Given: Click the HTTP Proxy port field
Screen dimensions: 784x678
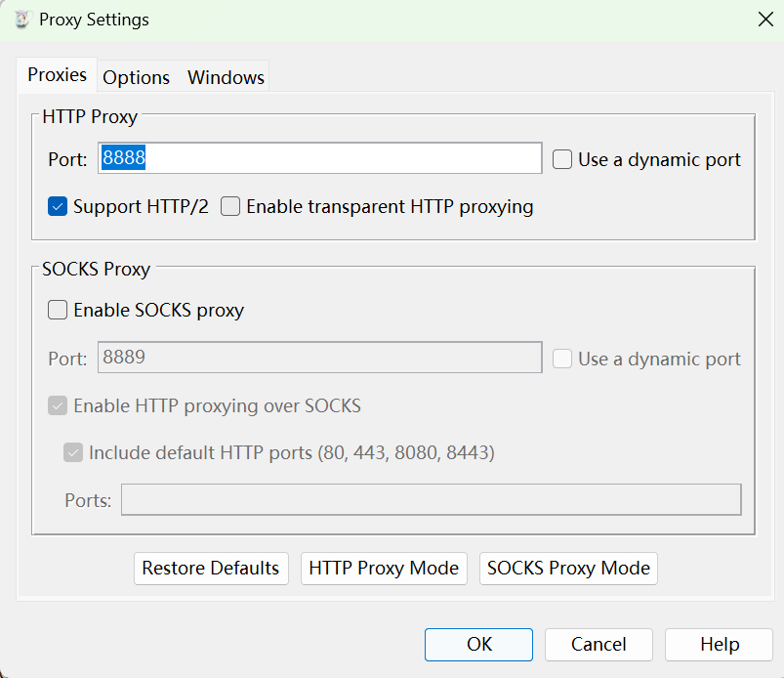Looking at the screenshot, I should 320,158.
